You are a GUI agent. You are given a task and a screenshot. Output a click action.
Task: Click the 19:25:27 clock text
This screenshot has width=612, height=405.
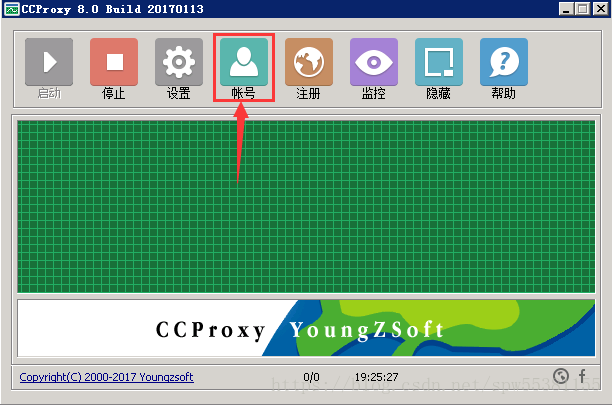click(x=376, y=377)
